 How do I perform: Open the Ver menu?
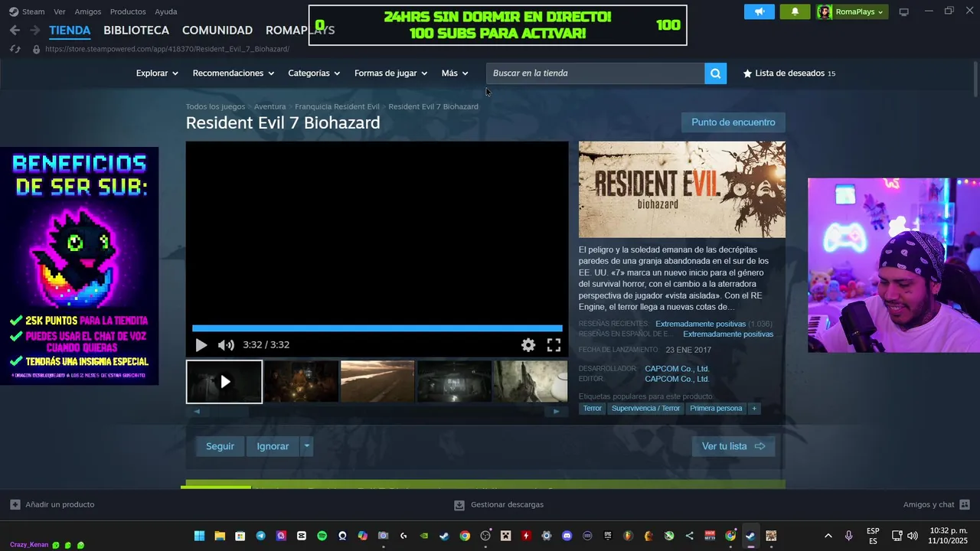pyautogui.click(x=60, y=11)
